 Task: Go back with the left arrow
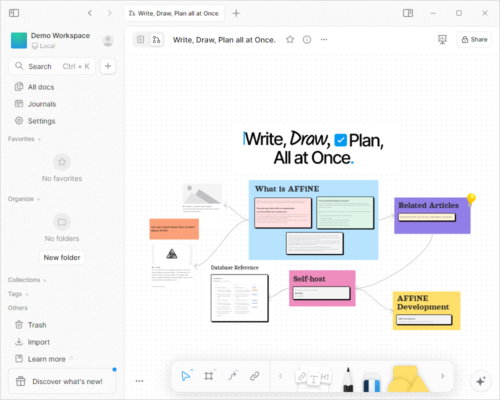90,13
